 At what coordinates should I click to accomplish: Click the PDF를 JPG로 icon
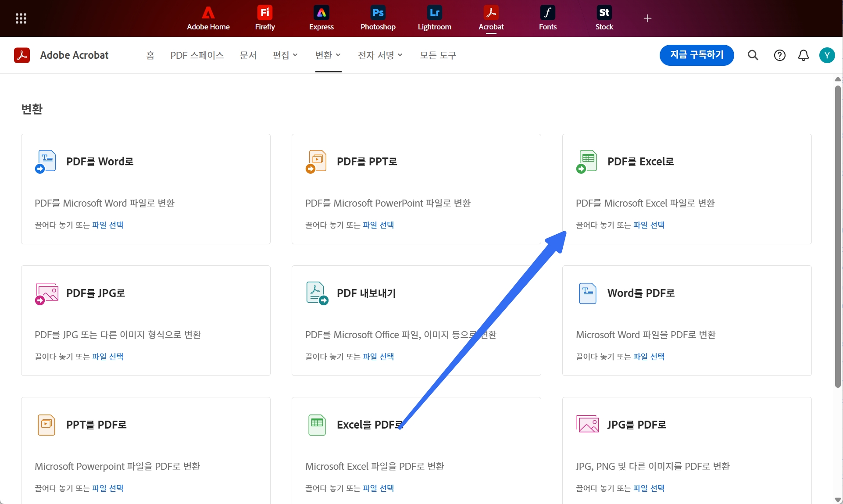(46, 293)
